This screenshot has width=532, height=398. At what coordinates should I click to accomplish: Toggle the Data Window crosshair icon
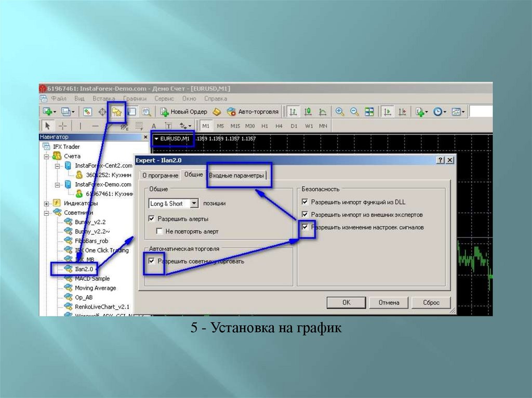point(102,112)
